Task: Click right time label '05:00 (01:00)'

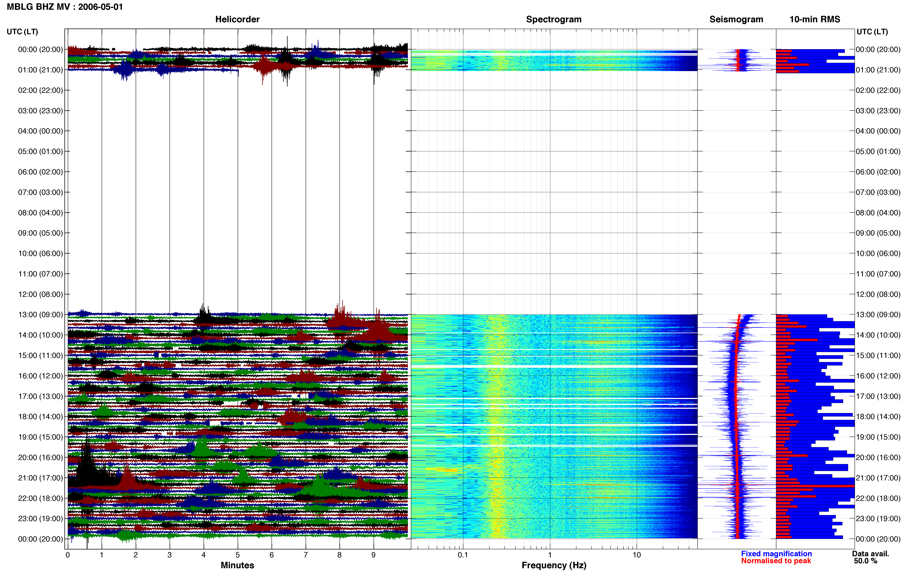Action: coord(878,151)
